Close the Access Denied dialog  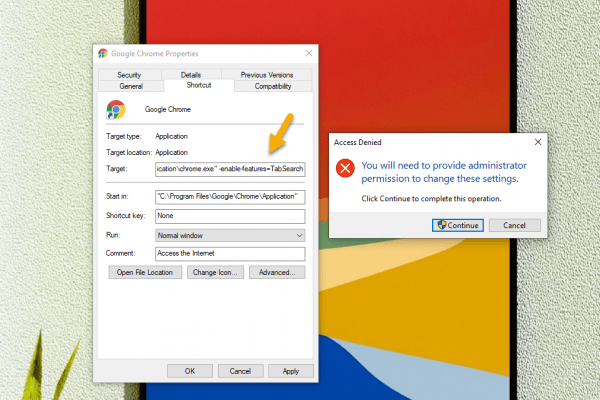click(x=538, y=142)
